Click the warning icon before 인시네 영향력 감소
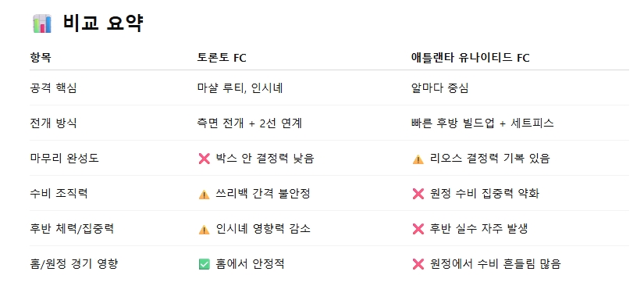Viewport: 644px width, 293px height. (204, 229)
